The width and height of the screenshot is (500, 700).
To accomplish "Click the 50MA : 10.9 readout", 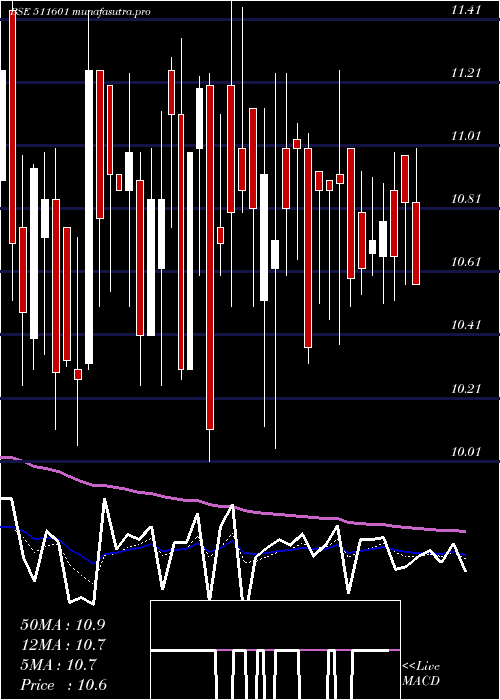I will [63, 625].
